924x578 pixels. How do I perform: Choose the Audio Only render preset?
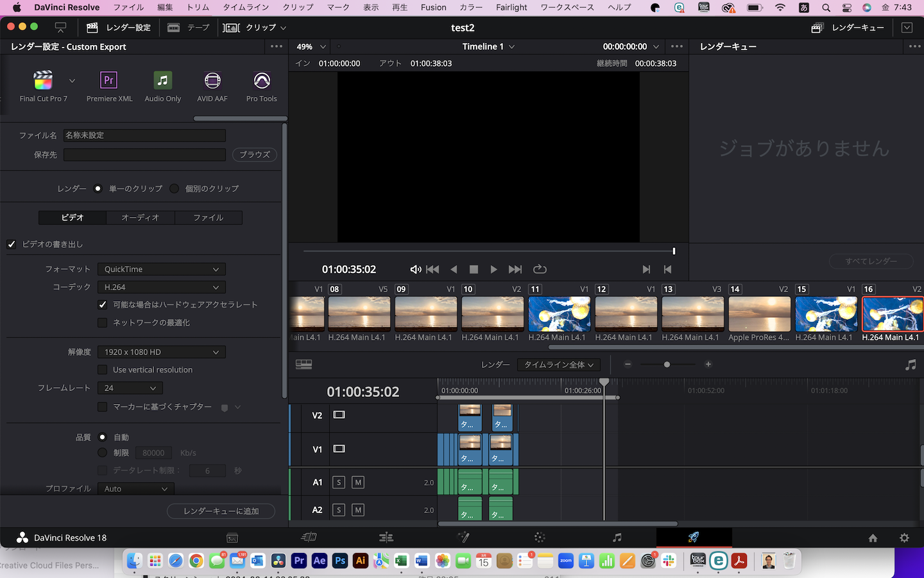pos(163,85)
